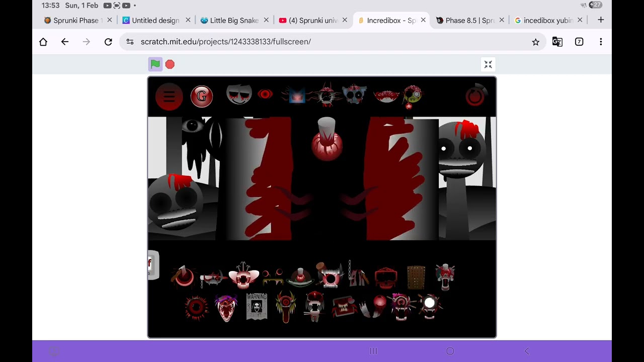Close the Untitled design tab

pyautogui.click(x=188, y=20)
